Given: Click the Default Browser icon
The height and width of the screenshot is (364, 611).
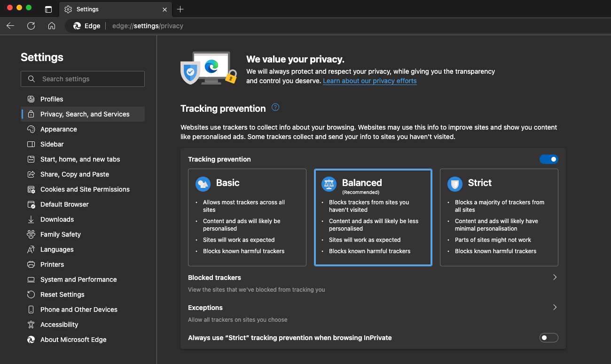Looking at the screenshot, I should (31, 204).
